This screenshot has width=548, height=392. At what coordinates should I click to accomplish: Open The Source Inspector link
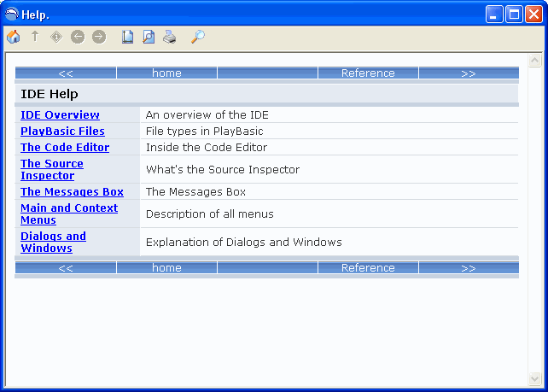[x=52, y=169]
